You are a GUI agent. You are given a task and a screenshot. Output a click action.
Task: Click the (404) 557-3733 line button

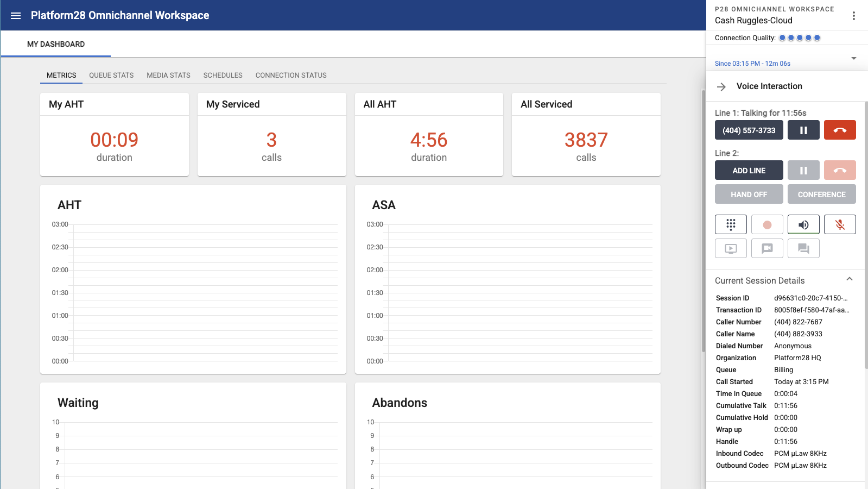[749, 130]
